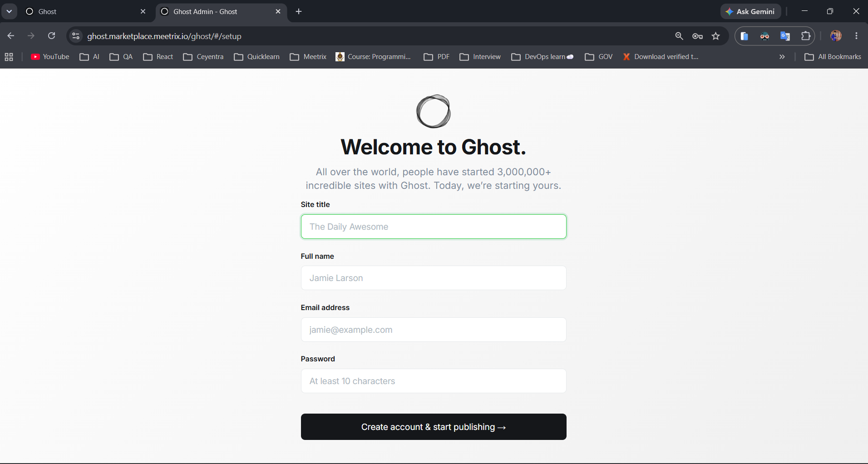Bookmark this page with the star icon

point(716,36)
